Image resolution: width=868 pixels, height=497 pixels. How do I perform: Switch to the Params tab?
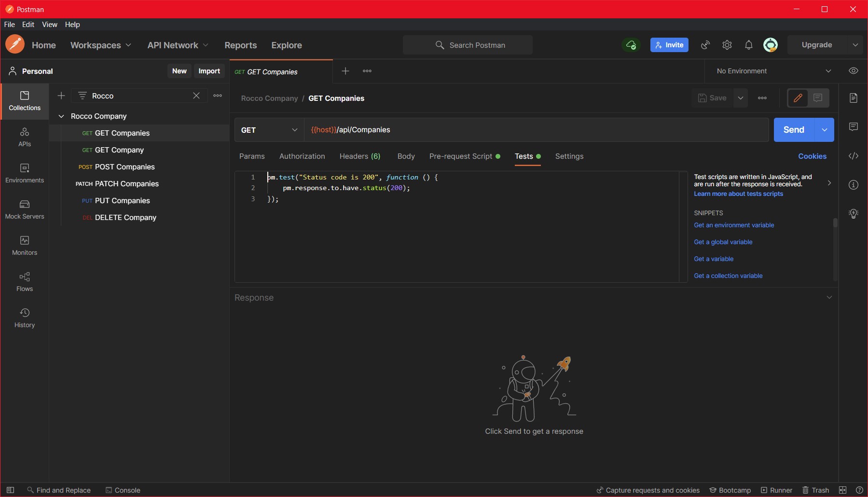pos(252,156)
